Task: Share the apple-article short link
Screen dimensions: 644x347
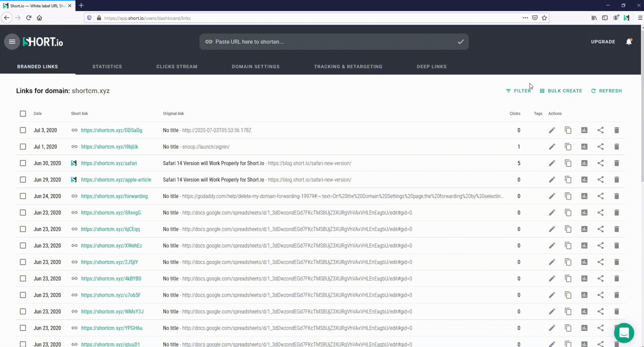Action: point(600,180)
